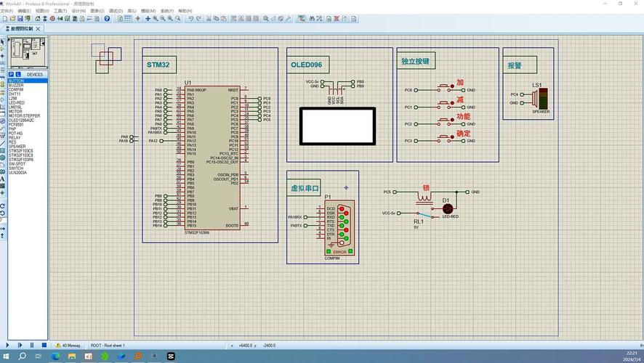This screenshot has height=363, width=644.
Task: Select DHT11 in the devices list
Action: coord(28,94)
